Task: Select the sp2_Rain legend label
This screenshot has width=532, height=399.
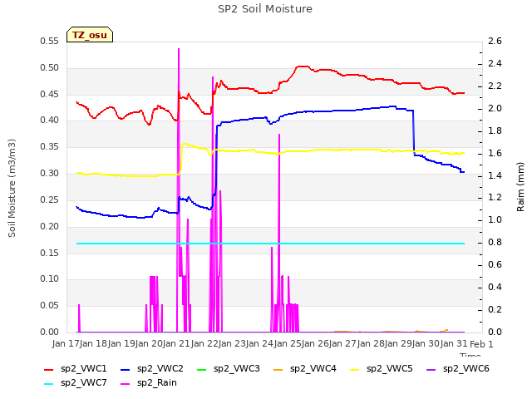Action: click(157, 383)
